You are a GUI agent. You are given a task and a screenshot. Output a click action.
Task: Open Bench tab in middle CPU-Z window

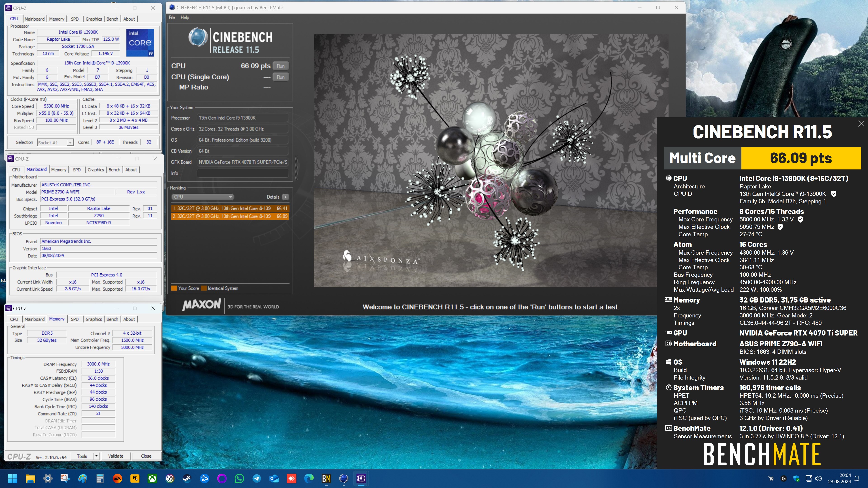coord(114,170)
